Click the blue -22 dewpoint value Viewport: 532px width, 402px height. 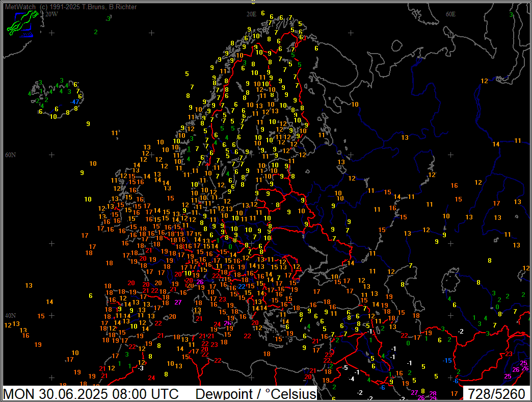[x=241, y=287]
